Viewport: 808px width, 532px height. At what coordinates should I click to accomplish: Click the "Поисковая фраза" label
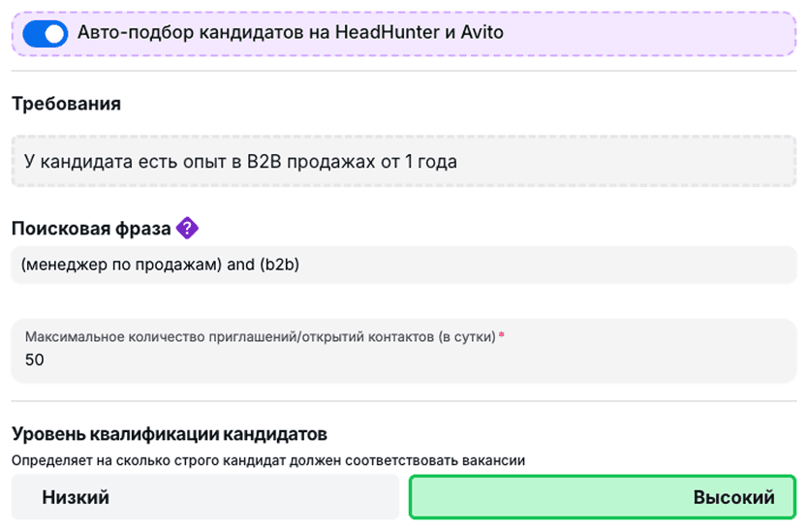(x=91, y=229)
